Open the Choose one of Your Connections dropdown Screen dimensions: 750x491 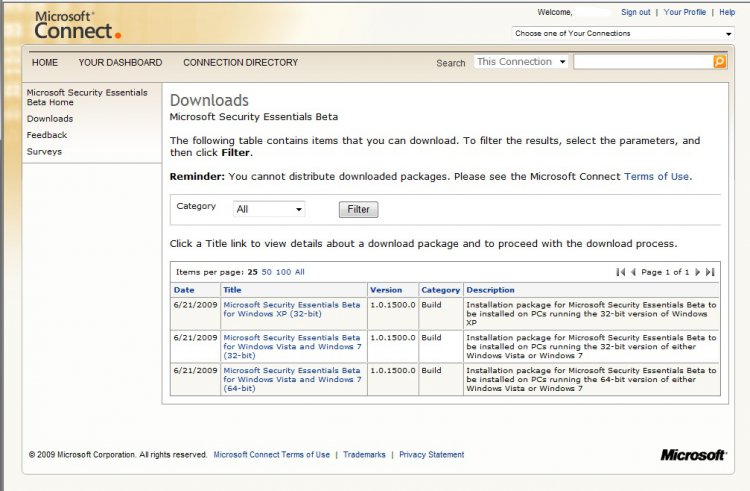[x=623, y=33]
